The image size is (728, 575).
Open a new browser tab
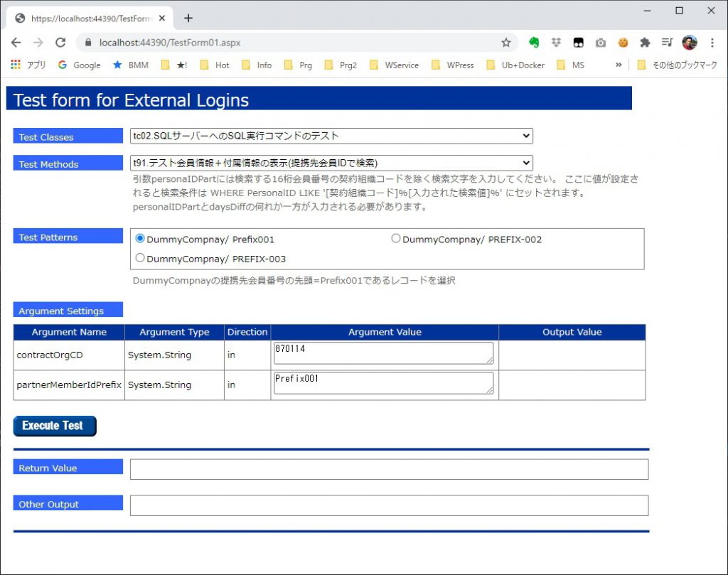coord(188,18)
